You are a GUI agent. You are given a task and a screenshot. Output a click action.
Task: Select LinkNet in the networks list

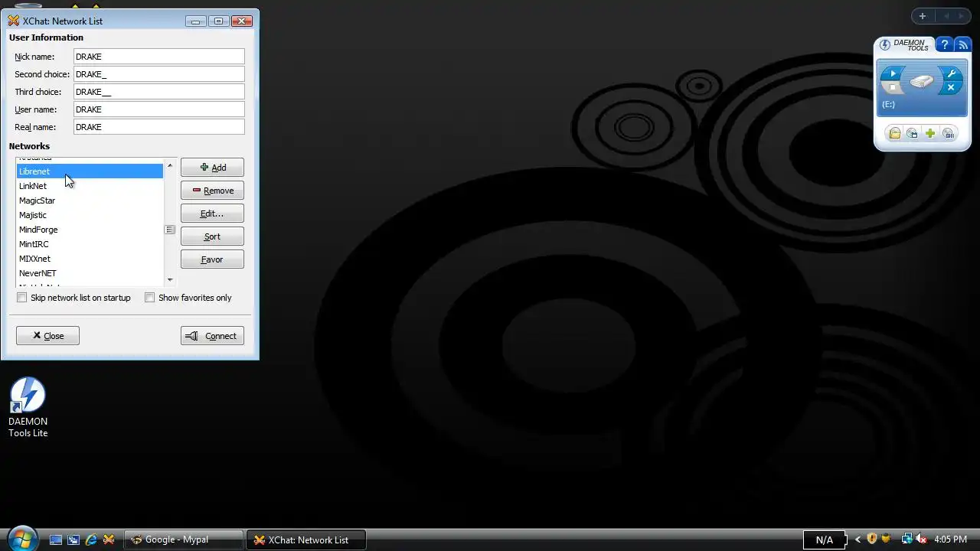(90, 186)
